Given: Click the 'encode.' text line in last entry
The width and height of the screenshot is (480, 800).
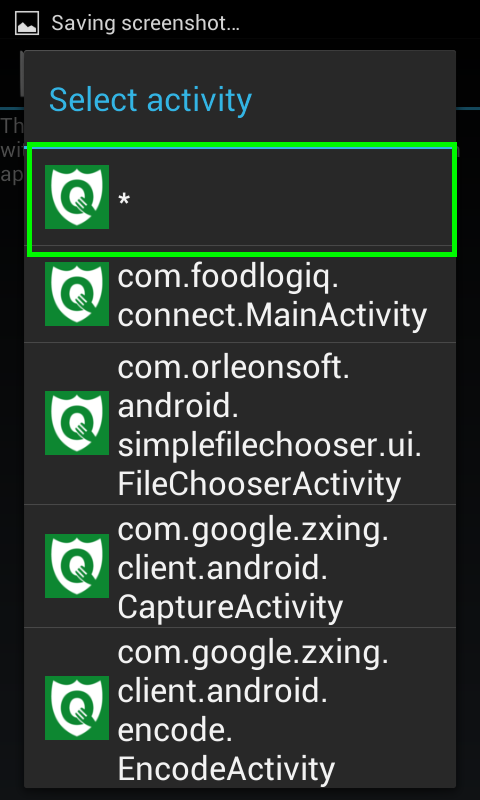Looking at the screenshot, I should [175, 730].
